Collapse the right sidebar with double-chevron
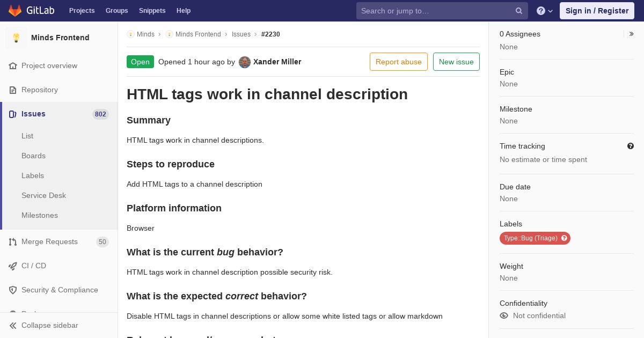 pos(631,34)
